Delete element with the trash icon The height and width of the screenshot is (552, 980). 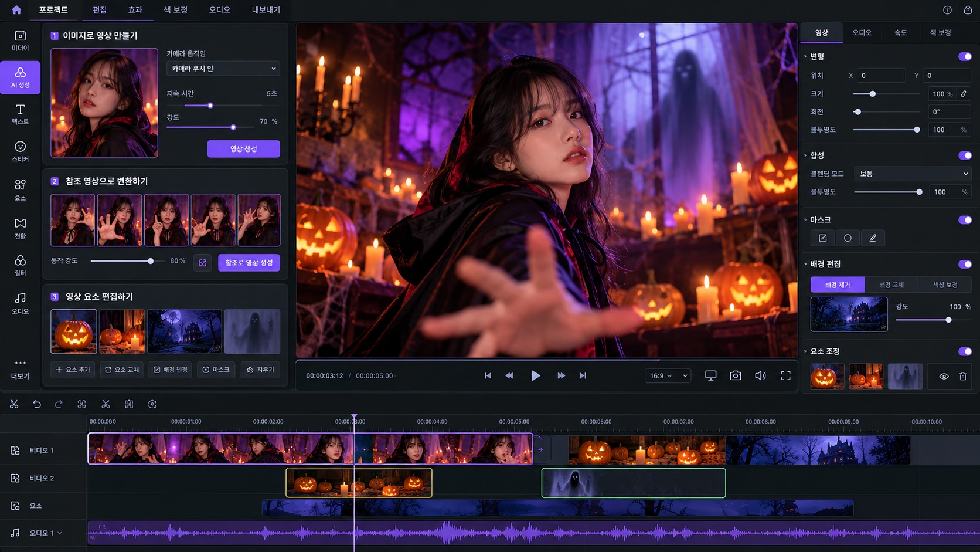963,376
